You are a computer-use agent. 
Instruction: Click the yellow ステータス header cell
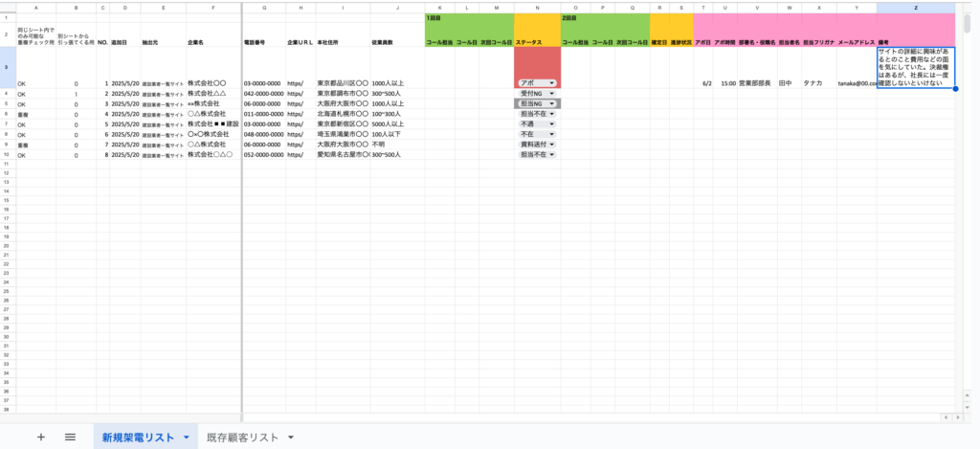coord(536,42)
